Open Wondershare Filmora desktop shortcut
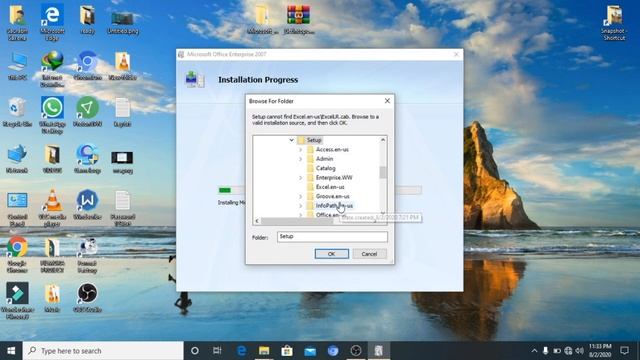Screen dimensions: 640x360 [x=17, y=301]
